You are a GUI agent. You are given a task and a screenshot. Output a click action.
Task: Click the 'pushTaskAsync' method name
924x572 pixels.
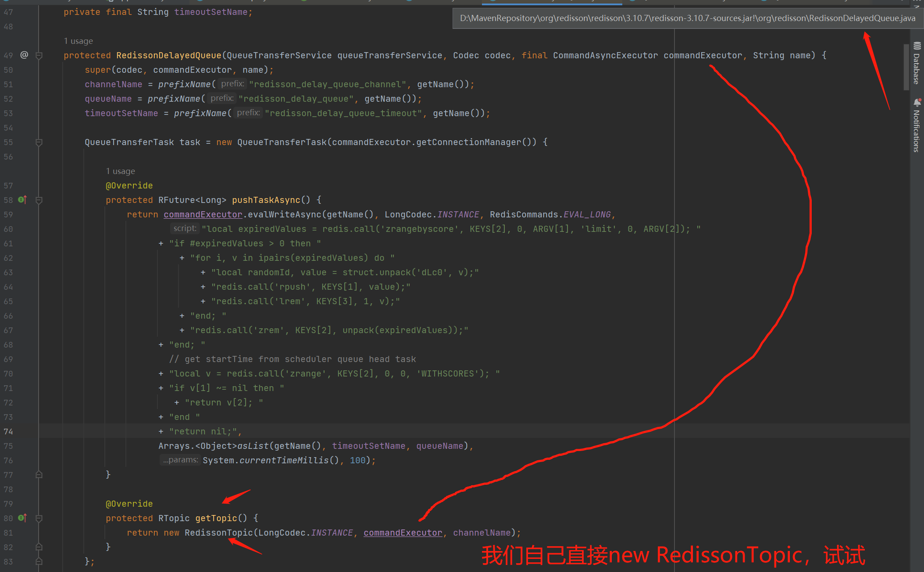[266, 200]
